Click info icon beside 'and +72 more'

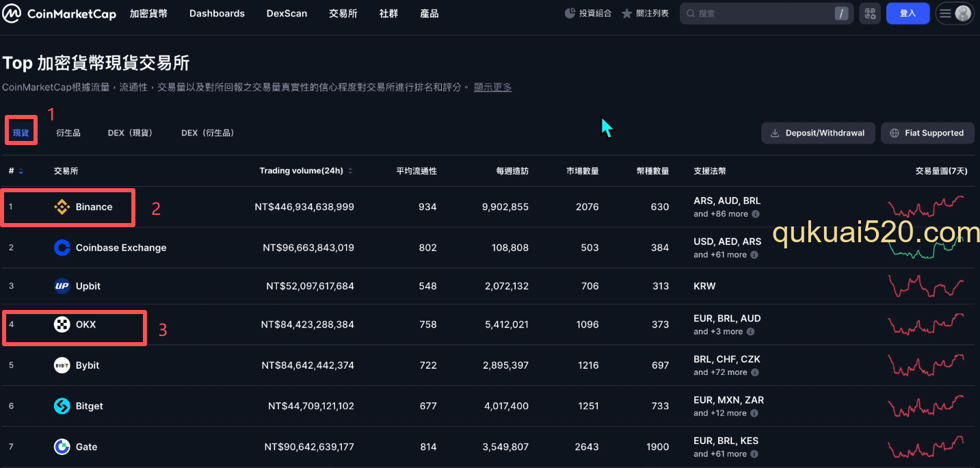coord(755,373)
